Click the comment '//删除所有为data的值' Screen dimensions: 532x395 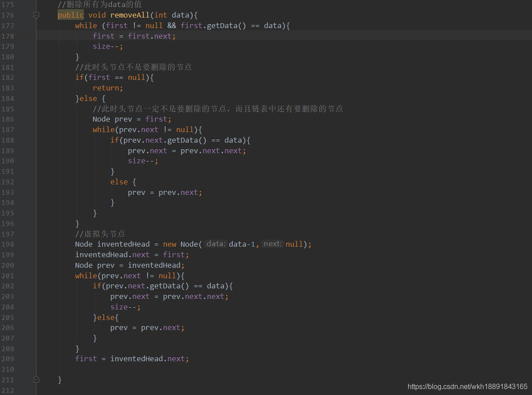pos(100,5)
